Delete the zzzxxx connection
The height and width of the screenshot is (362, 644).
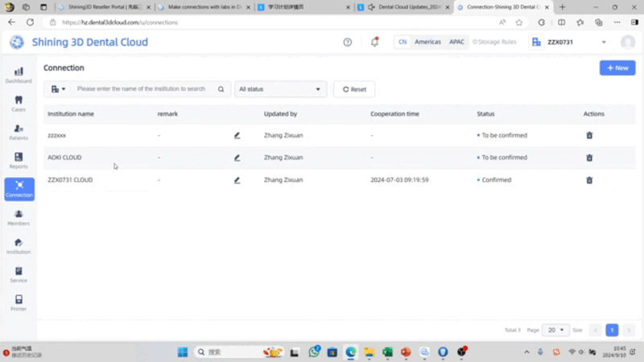[x=589, y=135]
